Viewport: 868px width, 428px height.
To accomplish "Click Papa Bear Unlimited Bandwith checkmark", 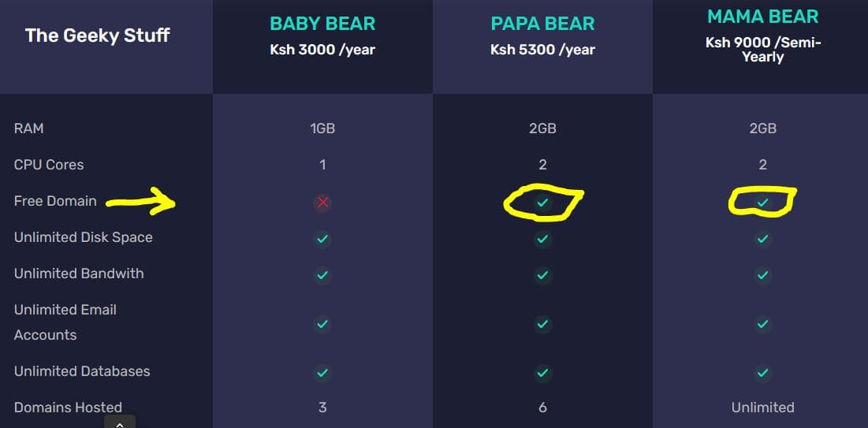I will (542, 275).
